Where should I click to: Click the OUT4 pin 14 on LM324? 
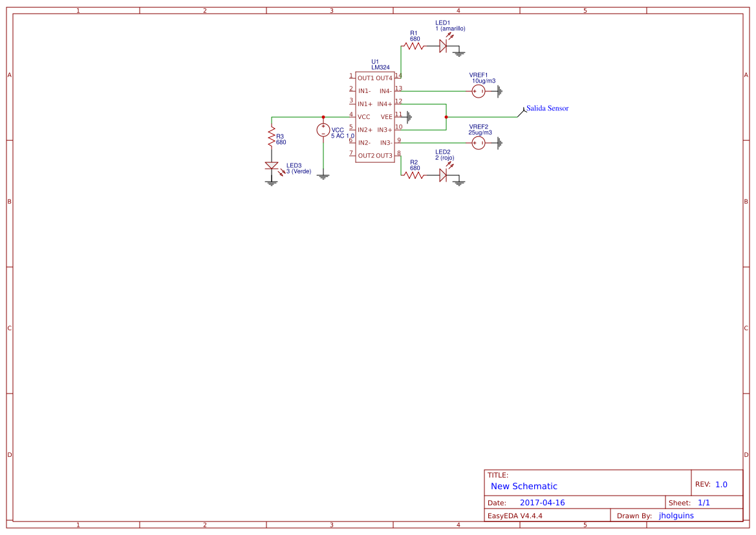pyautogui.click(x=397, y=78)
